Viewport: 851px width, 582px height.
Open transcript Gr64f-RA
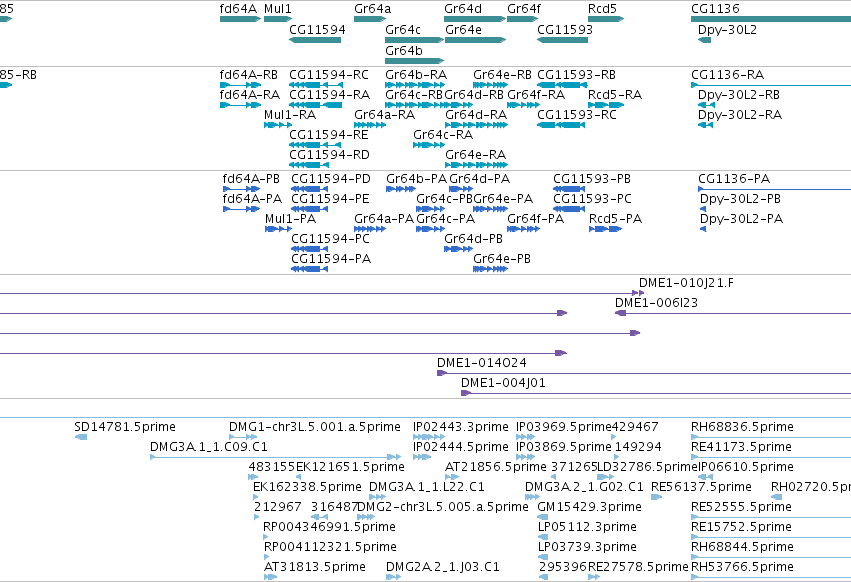[536, 95]
